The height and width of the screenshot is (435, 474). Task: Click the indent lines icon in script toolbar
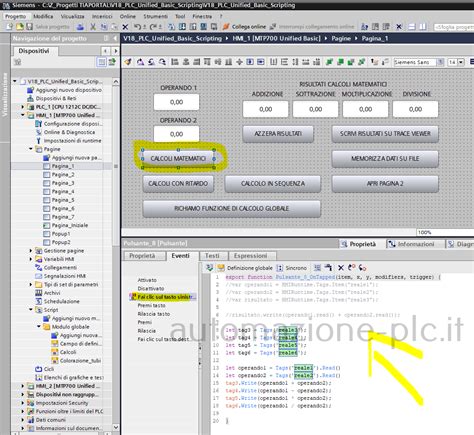click(317, 268)
